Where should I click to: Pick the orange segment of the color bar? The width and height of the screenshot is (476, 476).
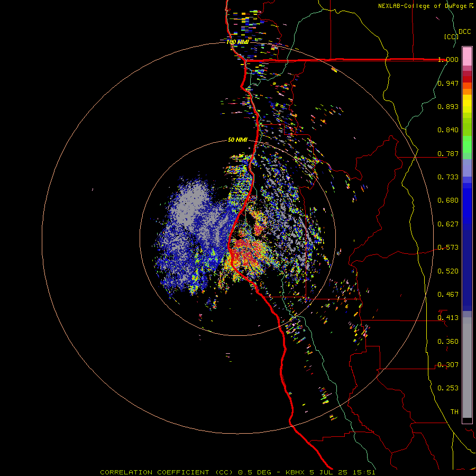(x=467, y=91)
